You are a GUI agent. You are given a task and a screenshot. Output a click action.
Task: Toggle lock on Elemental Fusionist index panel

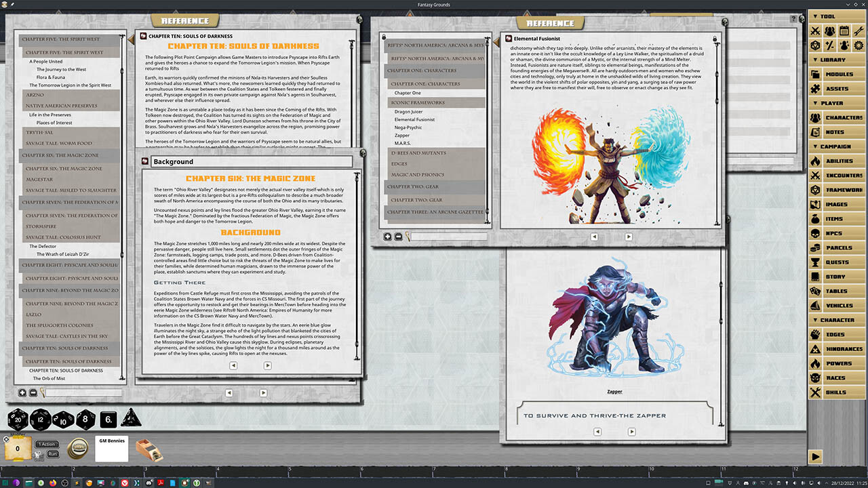click(x=384, y=37)
